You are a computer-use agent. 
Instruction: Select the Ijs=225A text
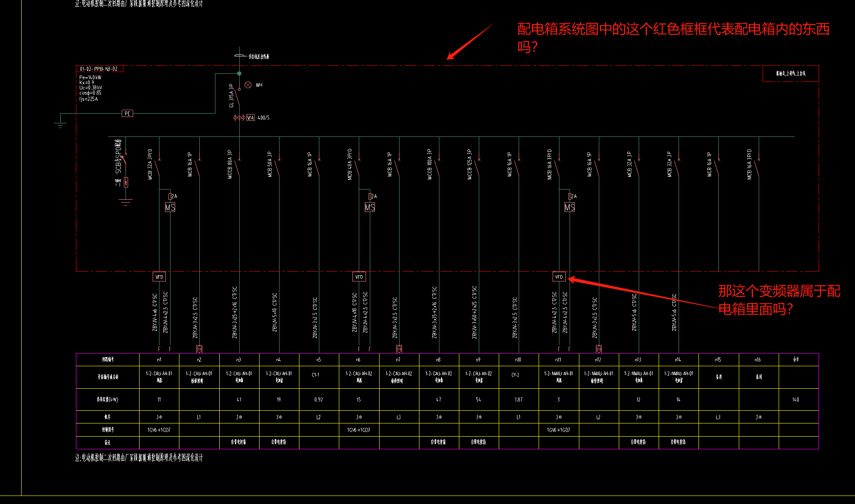(89, 99)
